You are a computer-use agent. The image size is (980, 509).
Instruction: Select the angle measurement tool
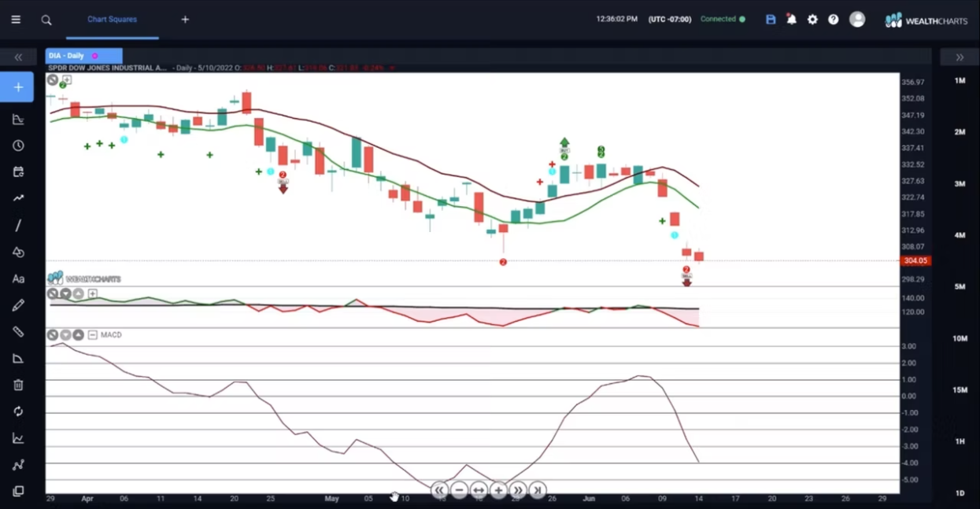click(18, 359)
